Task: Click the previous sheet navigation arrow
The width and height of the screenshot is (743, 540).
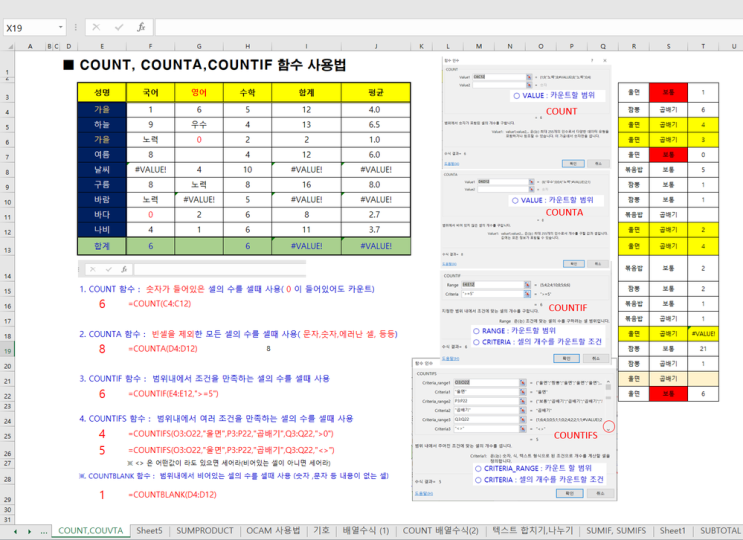Action: (15, 531)
